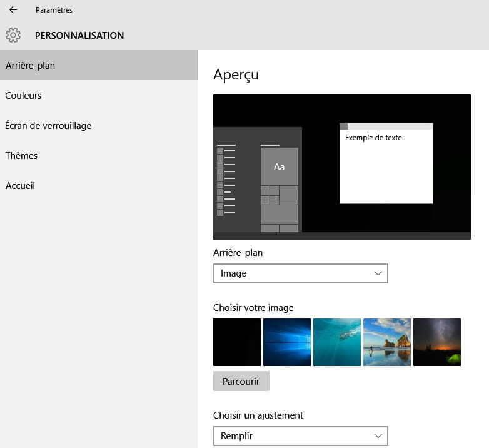Click the PERSONNALISATION header title
This screenshot has height=448, width=489.
[x=79, y=36]
